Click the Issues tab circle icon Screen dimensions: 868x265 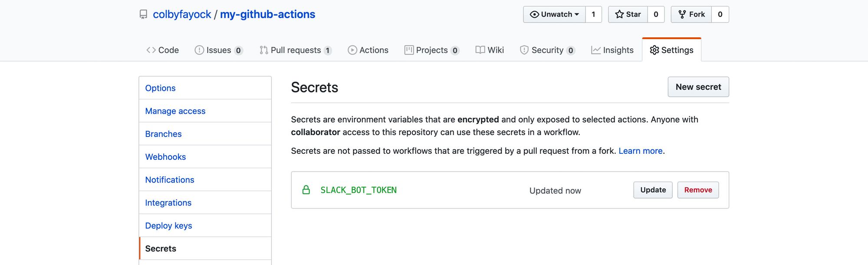pyautogui.click(x=199, y=50)
